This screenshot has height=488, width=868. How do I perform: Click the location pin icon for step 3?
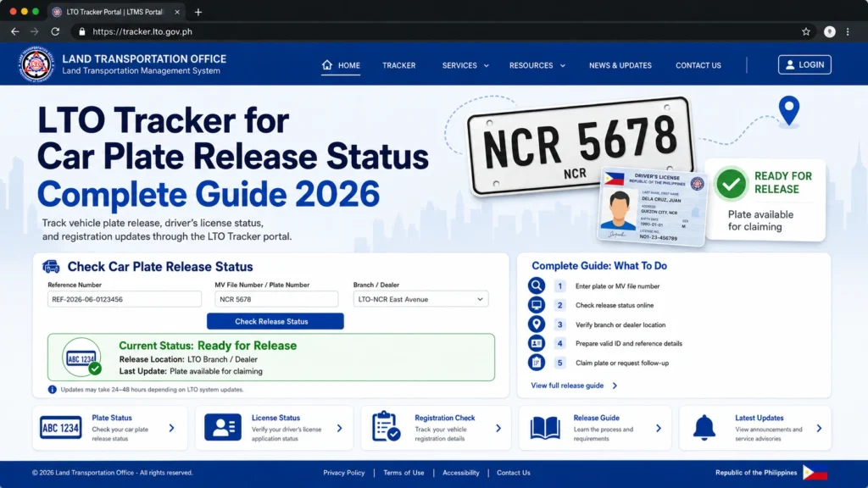pyautogui.click(x=536, y=324)
